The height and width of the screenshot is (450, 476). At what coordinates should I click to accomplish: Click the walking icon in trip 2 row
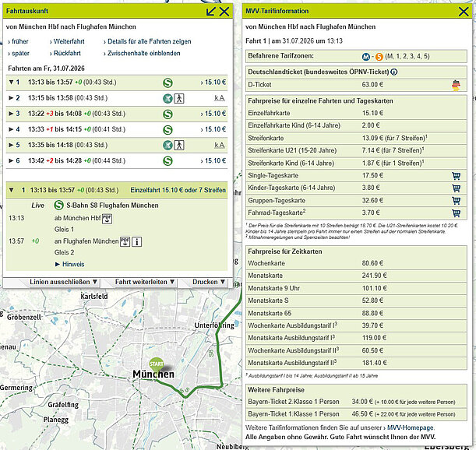click(179, 98)
